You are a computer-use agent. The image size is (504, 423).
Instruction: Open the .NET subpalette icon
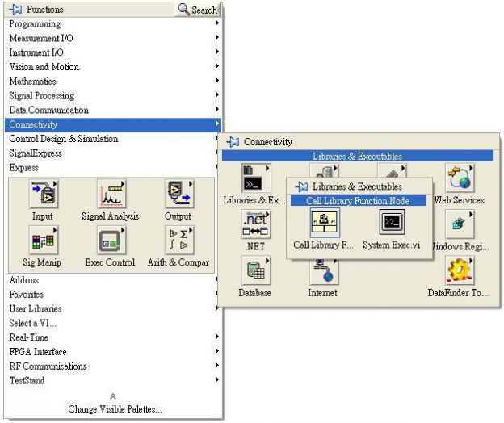[x=256, y=224]
